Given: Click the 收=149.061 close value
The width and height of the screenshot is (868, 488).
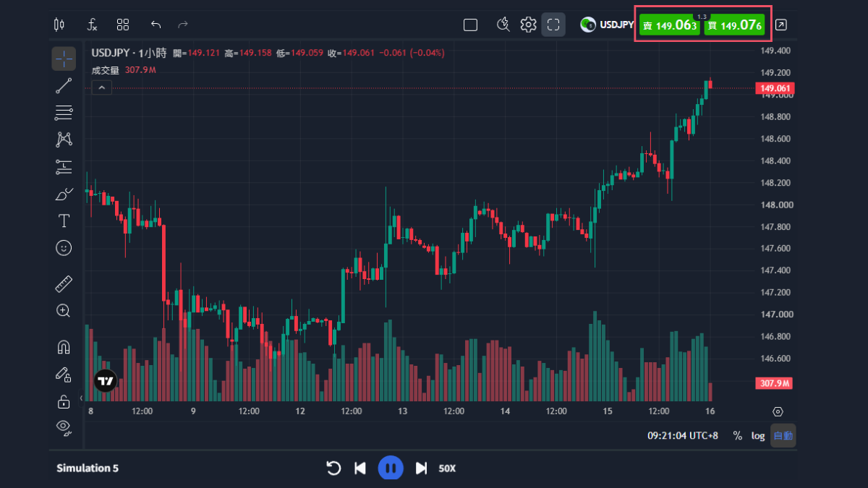Looking at the screenshot, I should point(351,53).
